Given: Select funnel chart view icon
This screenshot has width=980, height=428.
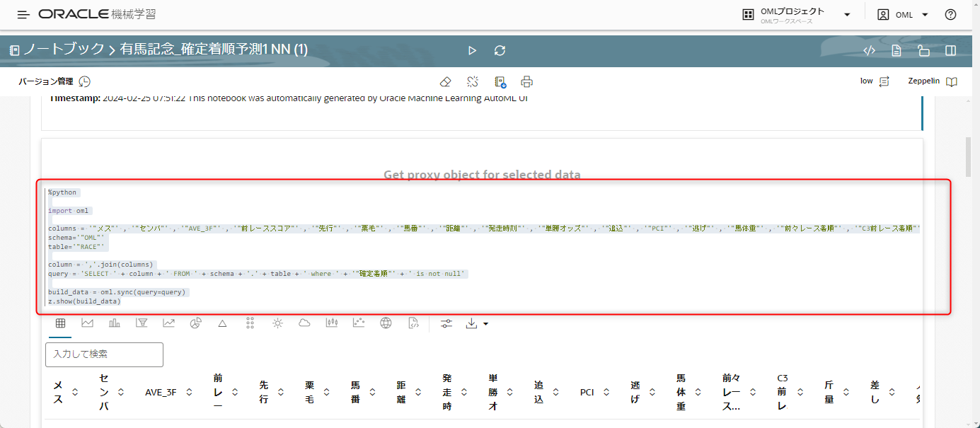Looking at the screenshot, I should pos(142,323).
